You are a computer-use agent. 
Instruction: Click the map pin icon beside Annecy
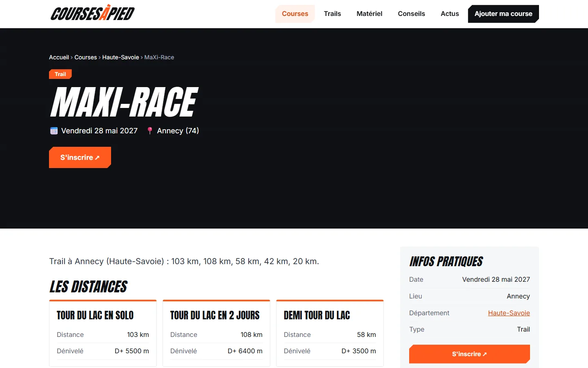[150, 131]
